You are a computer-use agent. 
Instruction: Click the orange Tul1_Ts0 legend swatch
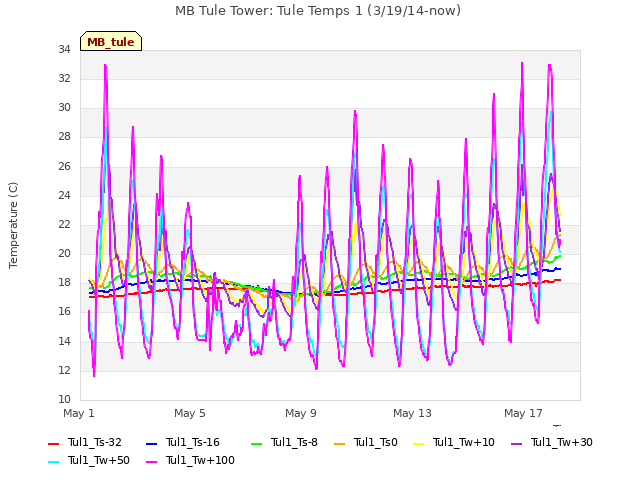tap(340, 443)
